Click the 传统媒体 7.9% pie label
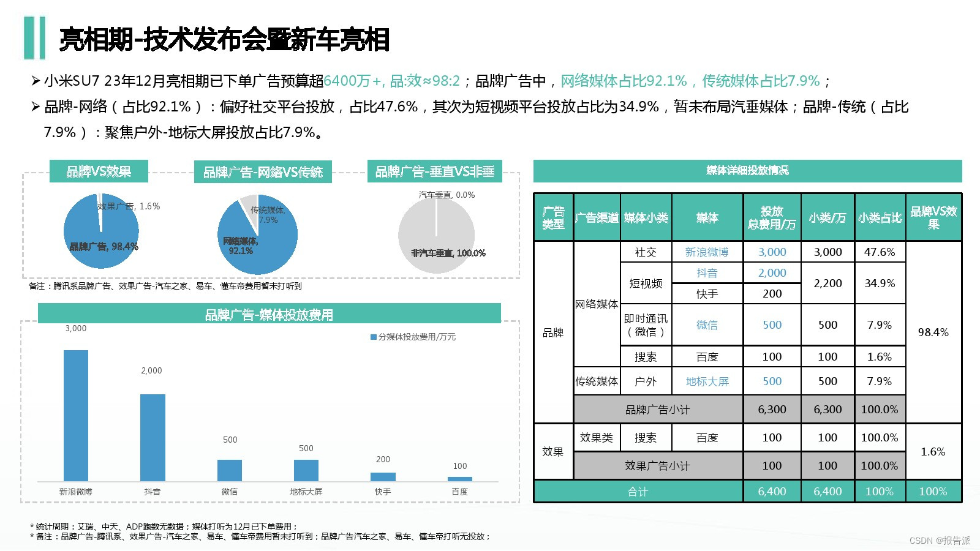 click(x=268, y=215)
